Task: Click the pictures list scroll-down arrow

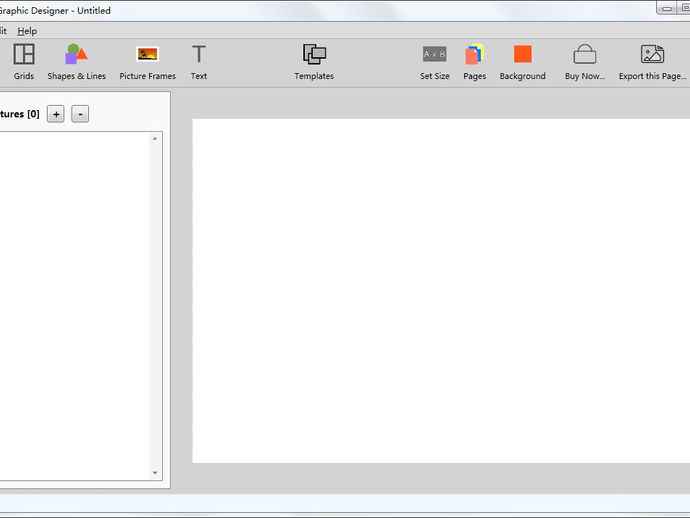Action: [x=155, y=473]
